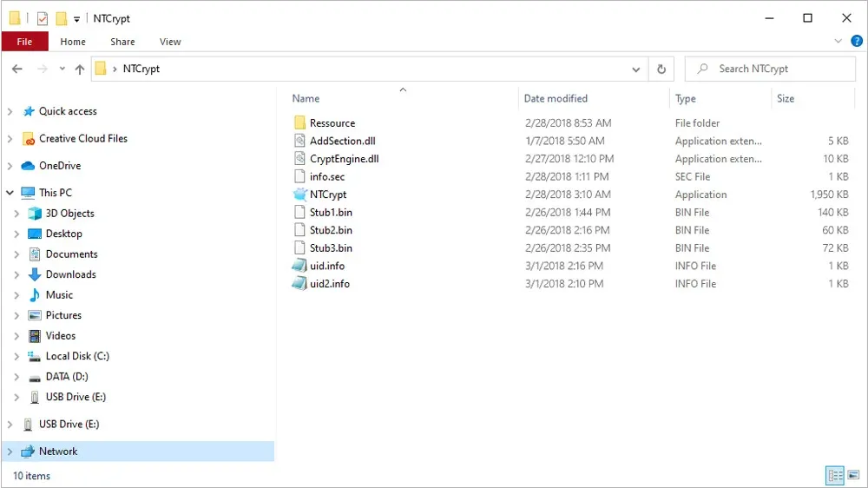Open the address bar history dropdown
868x488 pixels.
click(636, 69)
